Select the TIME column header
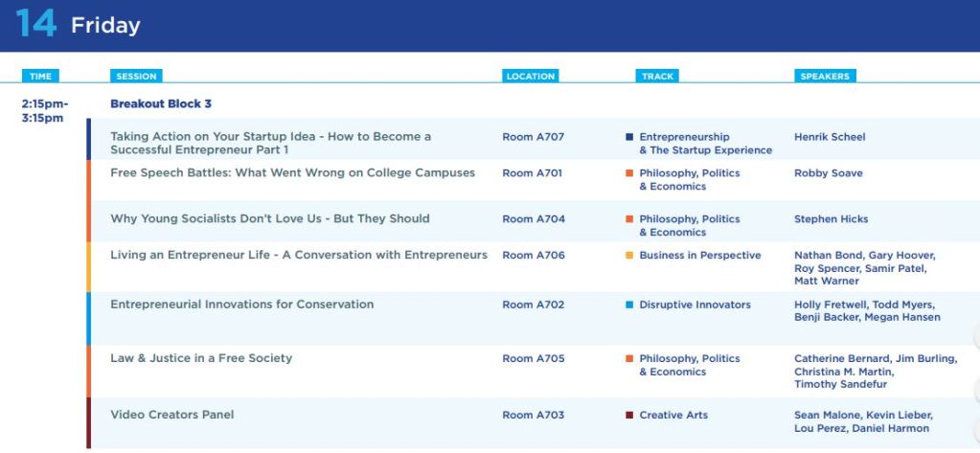 [40, 77]
